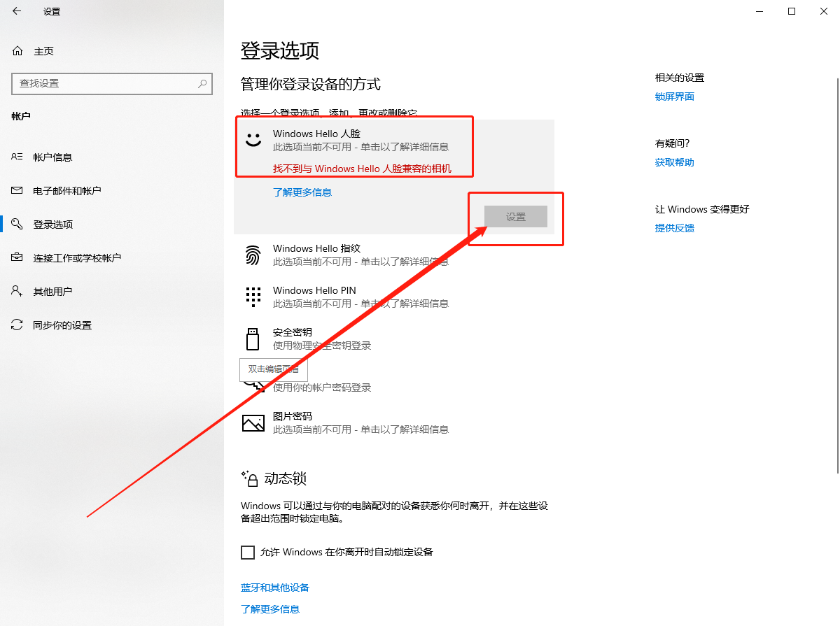Enable 允许 Windows 在你离开时自动锁定设备
The width and height of the screenshot is (840, 626).
[x=248, y=552]
